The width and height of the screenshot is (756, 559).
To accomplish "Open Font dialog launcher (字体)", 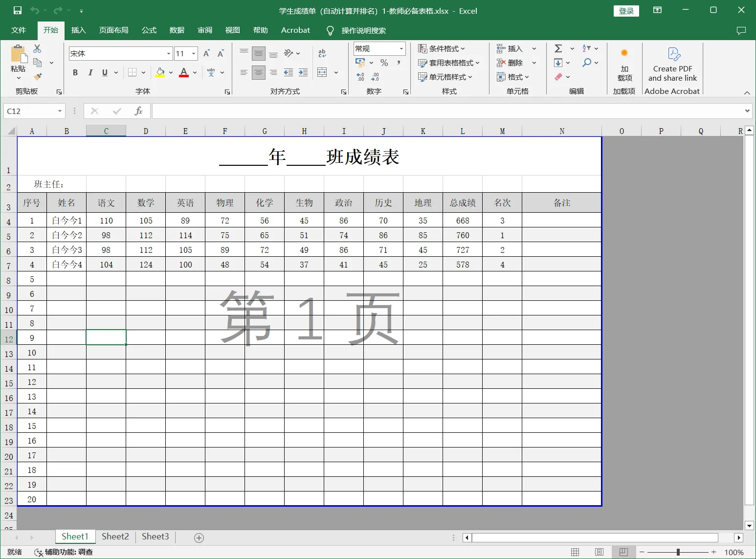I will pyautogui.click(x=227, y=92).
